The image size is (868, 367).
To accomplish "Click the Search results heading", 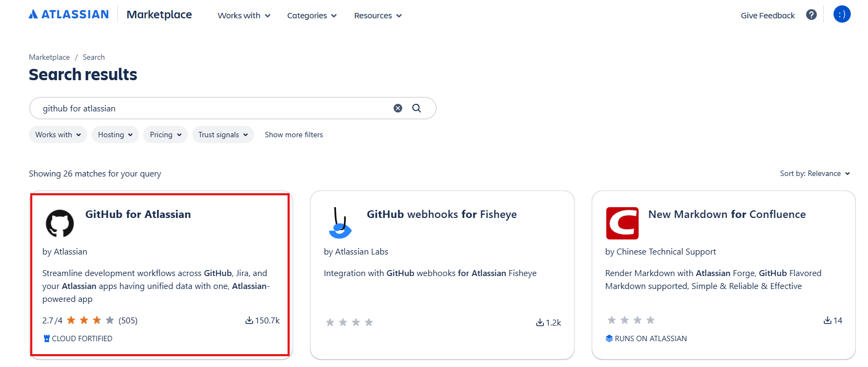I will [83, 74].
